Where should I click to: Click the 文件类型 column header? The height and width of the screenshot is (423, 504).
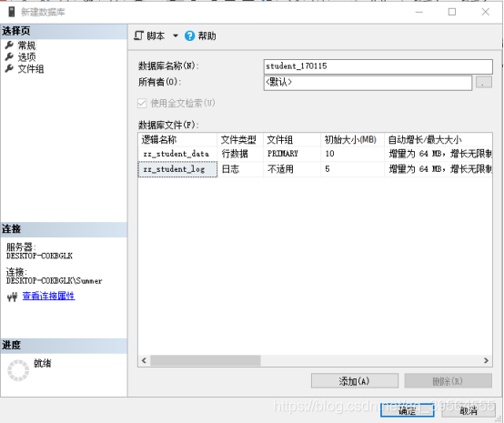point(240,140)
